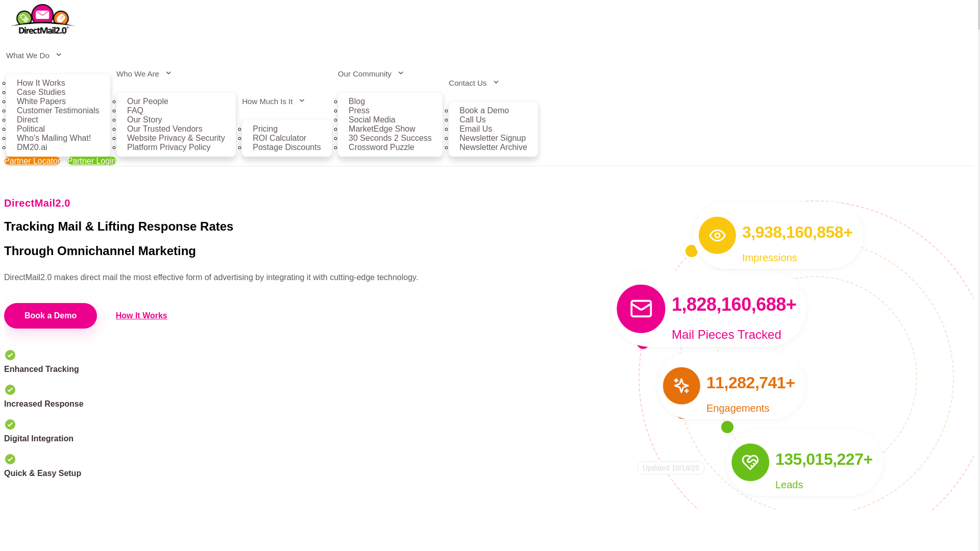Viewport: 980px width, 551px height.
Task: Choose Book a Demo in Contact menu
Action: 484,110
